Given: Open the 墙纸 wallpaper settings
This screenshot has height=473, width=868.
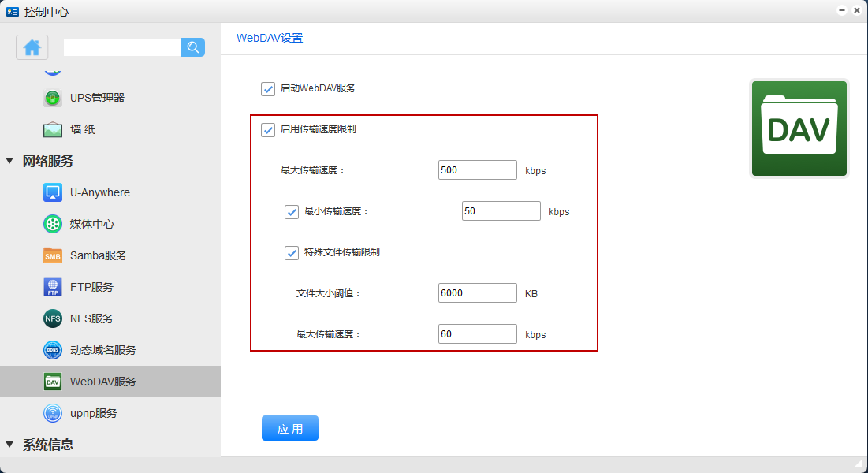Looking at the screenshot, I should [82, 129].
